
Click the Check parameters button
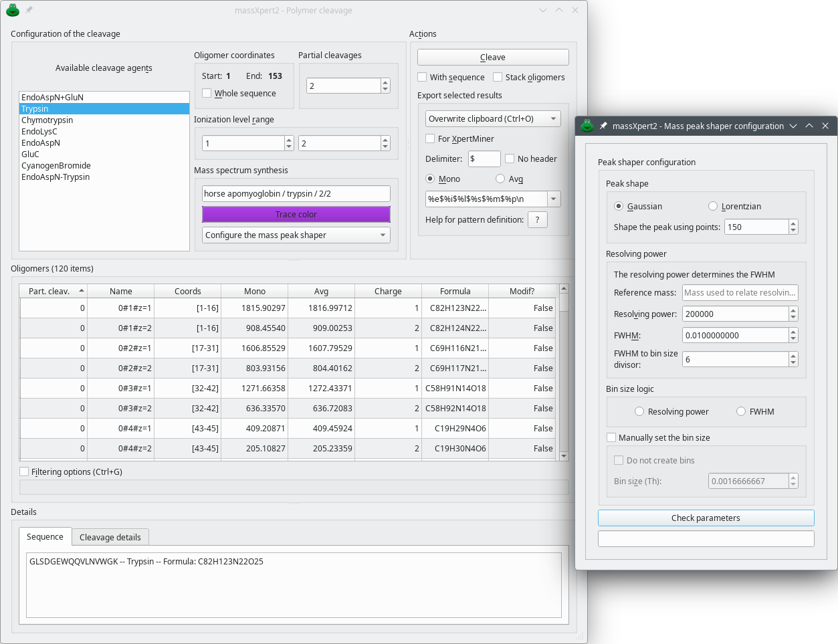pyautogui.click(x=706, y=518)
